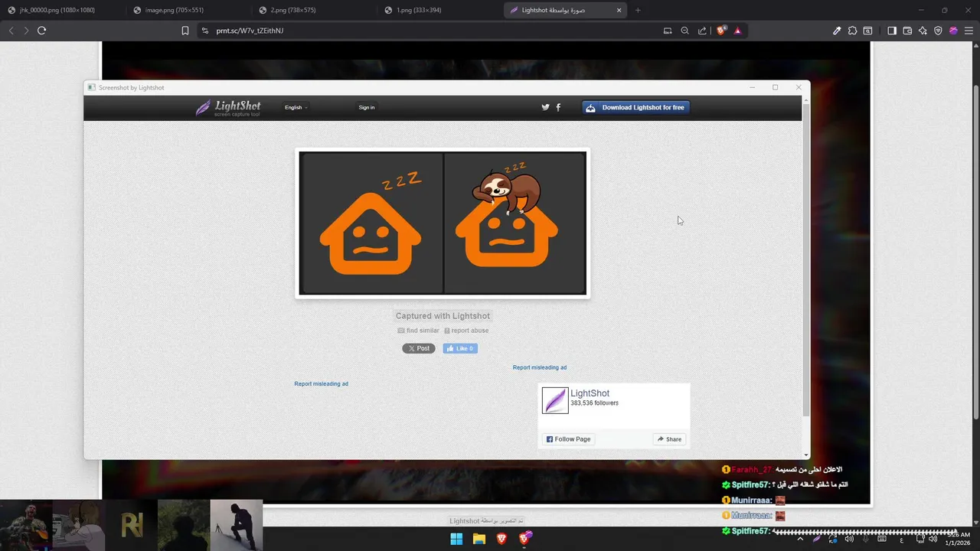Click the Arabic input language indicator in tray

pos(901,539)
